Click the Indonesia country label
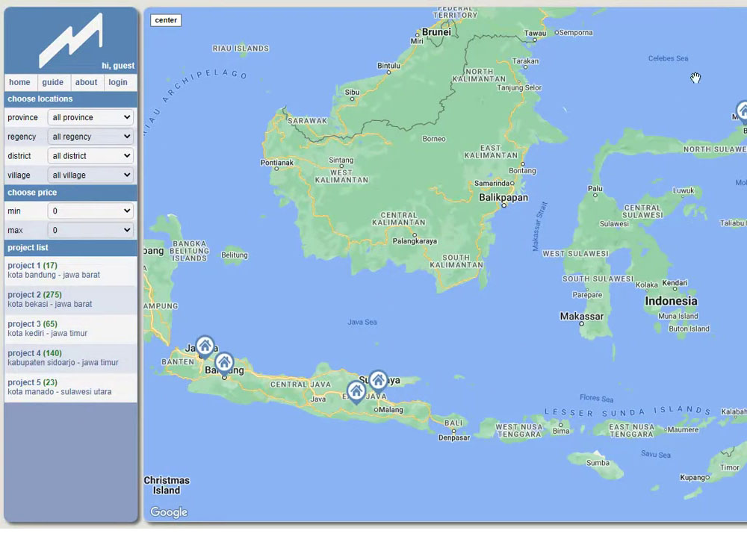Image resolution: width=747 pixels, height=560 pixels. [671, 301]
